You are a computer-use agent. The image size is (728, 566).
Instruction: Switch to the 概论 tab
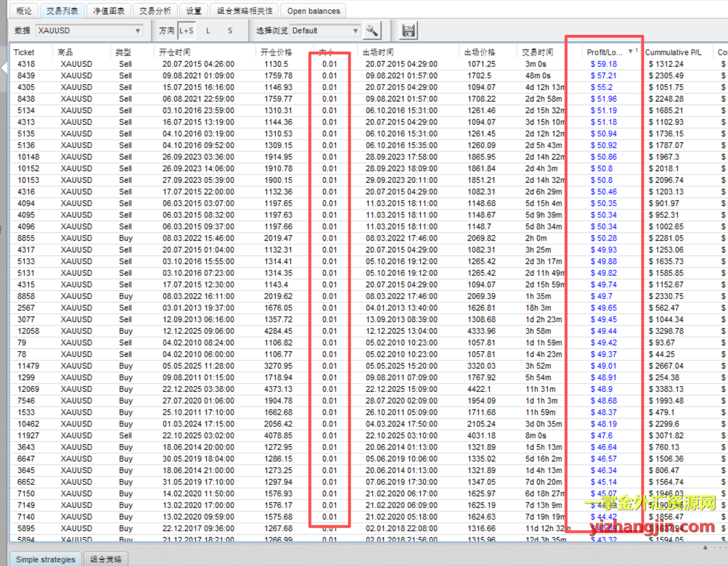24,10
